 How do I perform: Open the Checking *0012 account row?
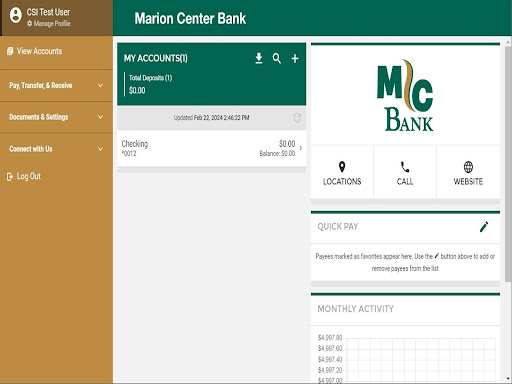pos(211,148)
